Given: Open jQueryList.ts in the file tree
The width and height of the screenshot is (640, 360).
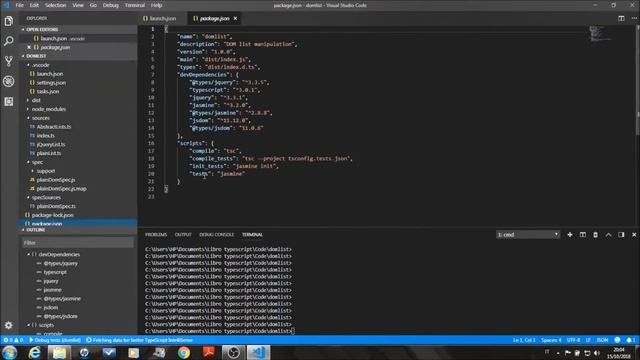Looking at the screenshot, I should click(51, 144).
